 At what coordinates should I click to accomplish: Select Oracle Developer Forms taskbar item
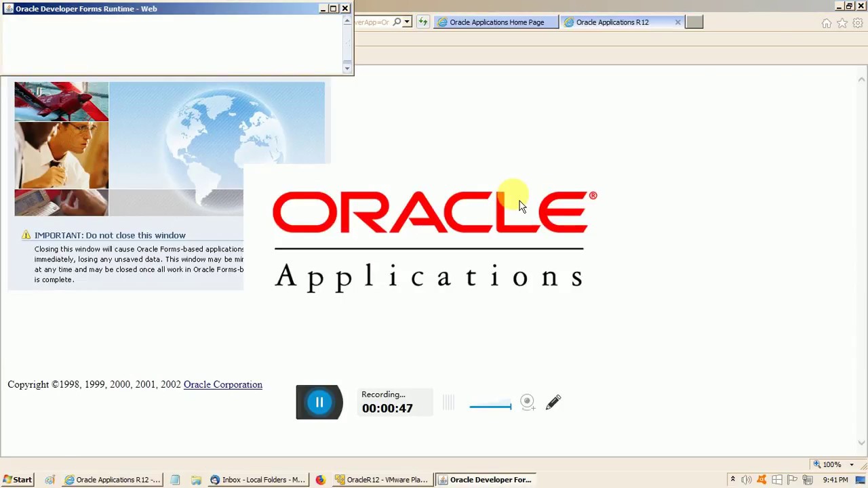[x=485, y=480]
